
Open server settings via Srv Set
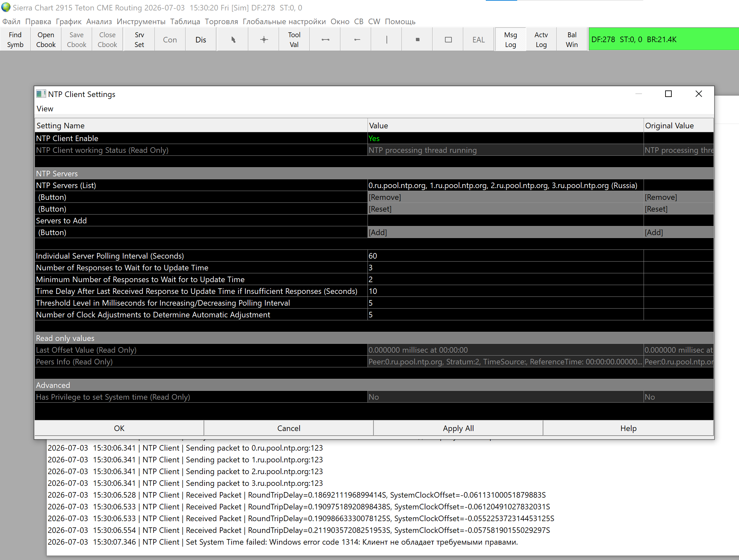pyautogui.click(x=139, y=40)
